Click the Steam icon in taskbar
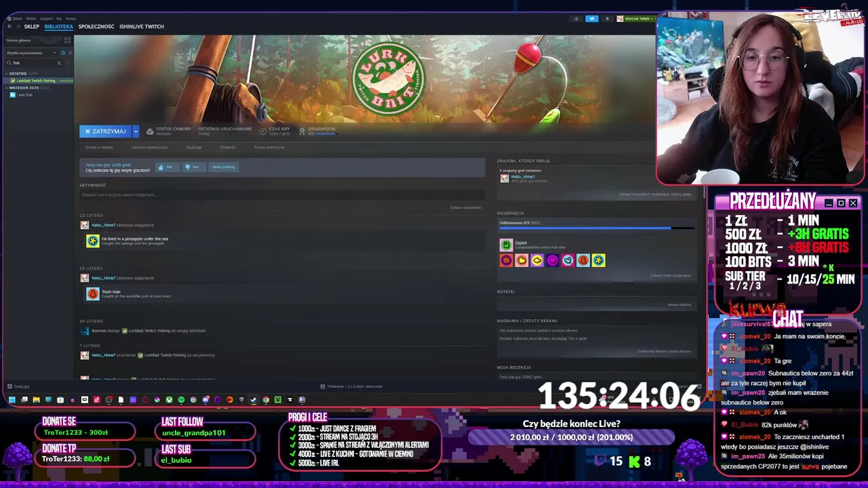Image resolution: width=868 pixels, height=488 pixels. [253, 400]
